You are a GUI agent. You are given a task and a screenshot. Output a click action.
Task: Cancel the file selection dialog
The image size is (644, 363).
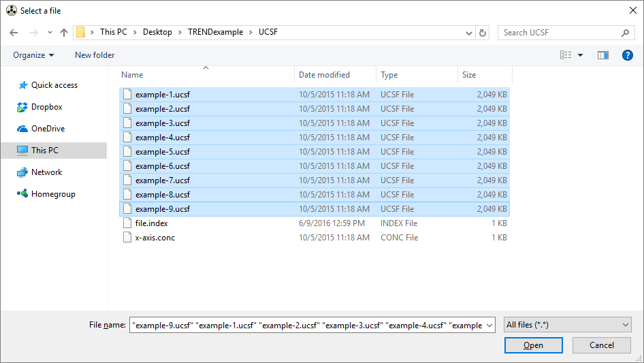601,345
